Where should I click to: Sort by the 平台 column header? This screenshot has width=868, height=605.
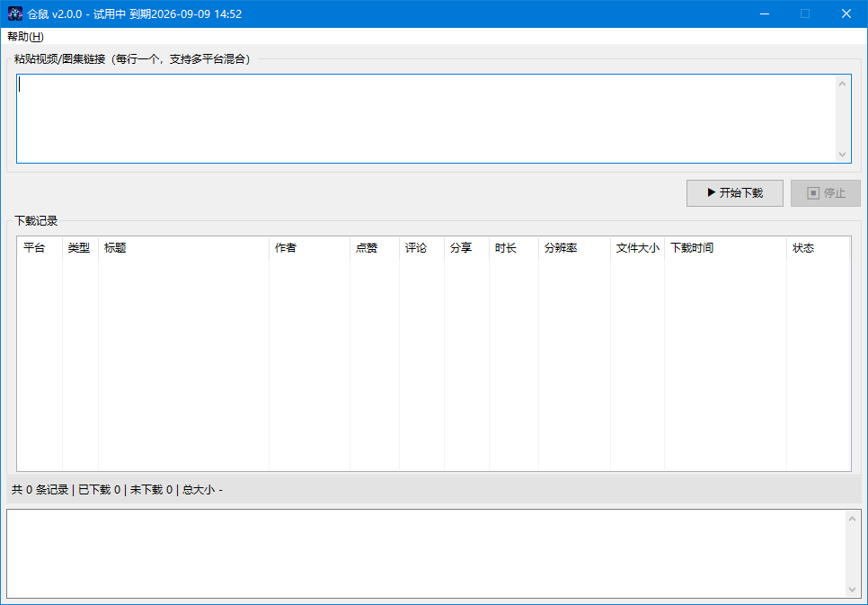pyautogui.click(x=40, y=248)
